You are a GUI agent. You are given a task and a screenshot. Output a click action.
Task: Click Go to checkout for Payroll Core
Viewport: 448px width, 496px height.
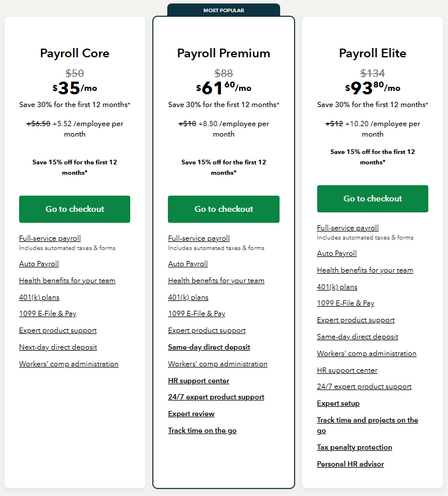pyautogui.click(x=75, y=209)
